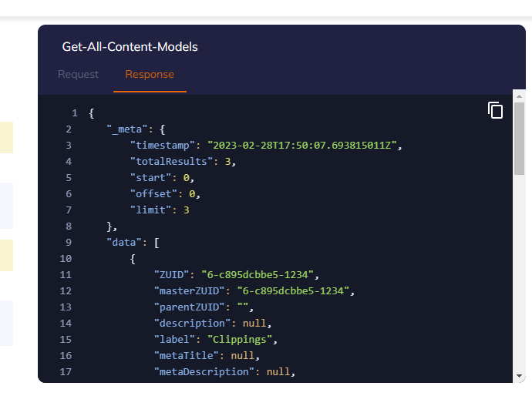Click the limit value 3 on line 7
This screenshot has height=406, width=532.
(x=187, y=210)
